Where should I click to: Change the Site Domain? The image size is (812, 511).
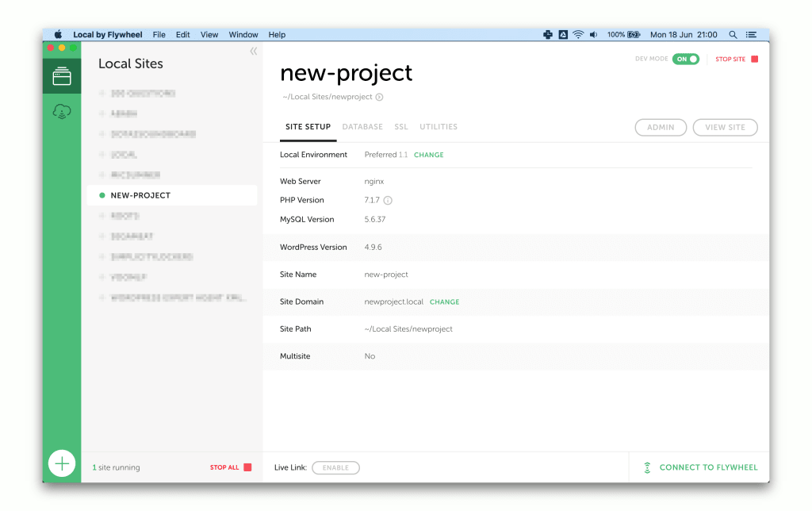tap(444, 302)
